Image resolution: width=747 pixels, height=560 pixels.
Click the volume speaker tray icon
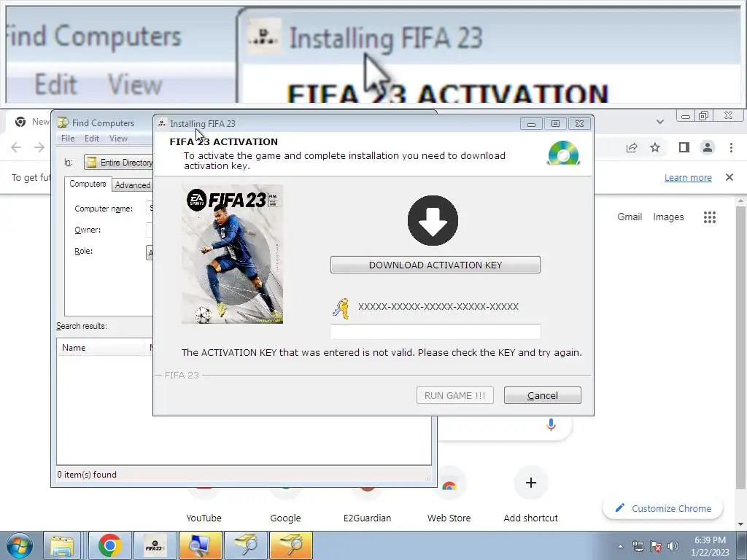pos(673,546)
